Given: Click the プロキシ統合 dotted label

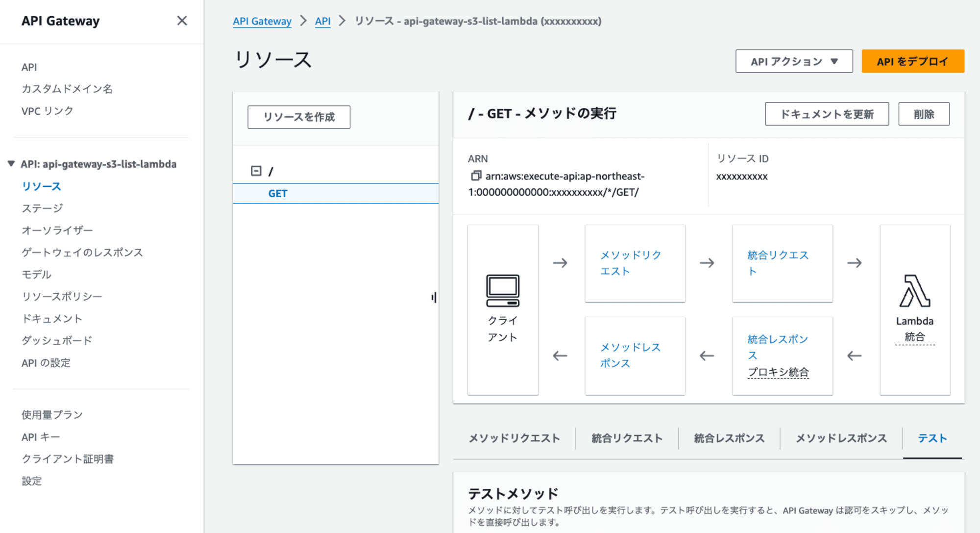Looking at the screenshot, I should [x=778, y=372].
